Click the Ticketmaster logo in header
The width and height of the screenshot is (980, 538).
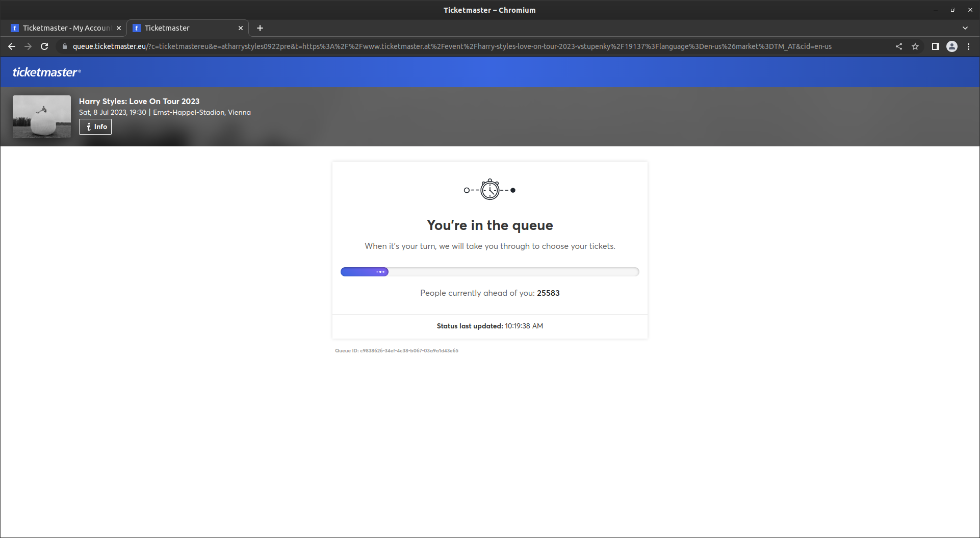pyautogui.click(x=46, y=72)
